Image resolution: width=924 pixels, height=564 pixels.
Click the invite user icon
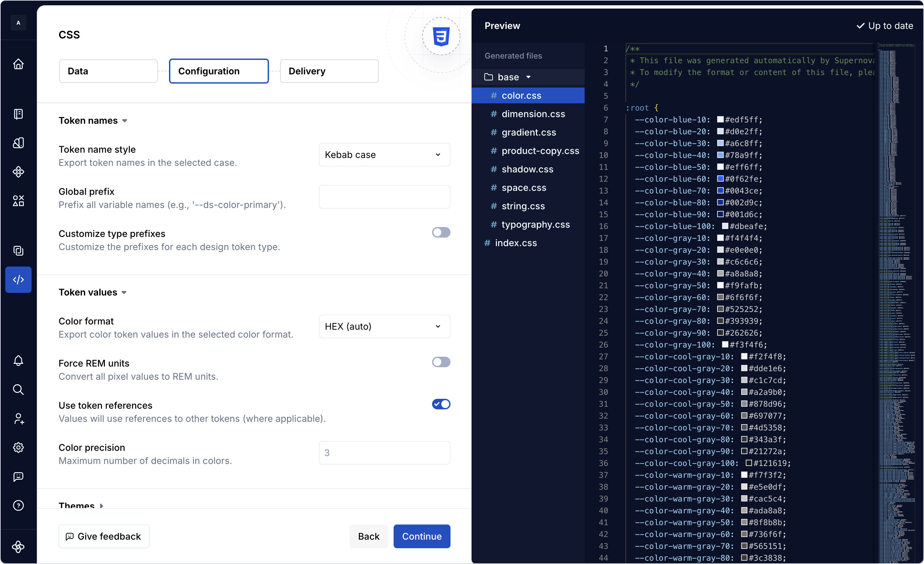(x=18, y=419)
